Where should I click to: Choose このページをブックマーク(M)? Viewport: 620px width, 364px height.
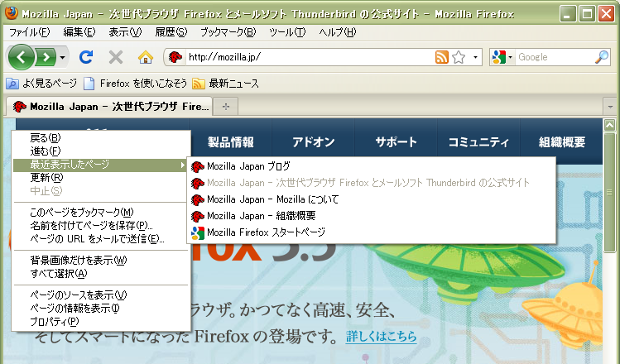coord(101,213)
